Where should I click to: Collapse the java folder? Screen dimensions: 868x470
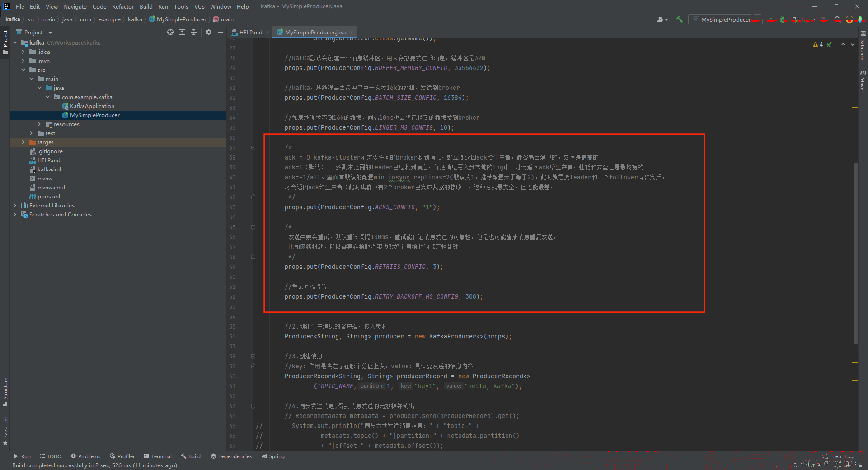pyautogui.click(x=40, y=88)
